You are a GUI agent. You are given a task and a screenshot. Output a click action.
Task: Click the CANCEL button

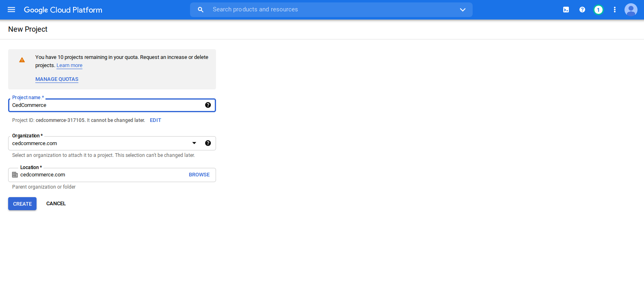(56, 204)
